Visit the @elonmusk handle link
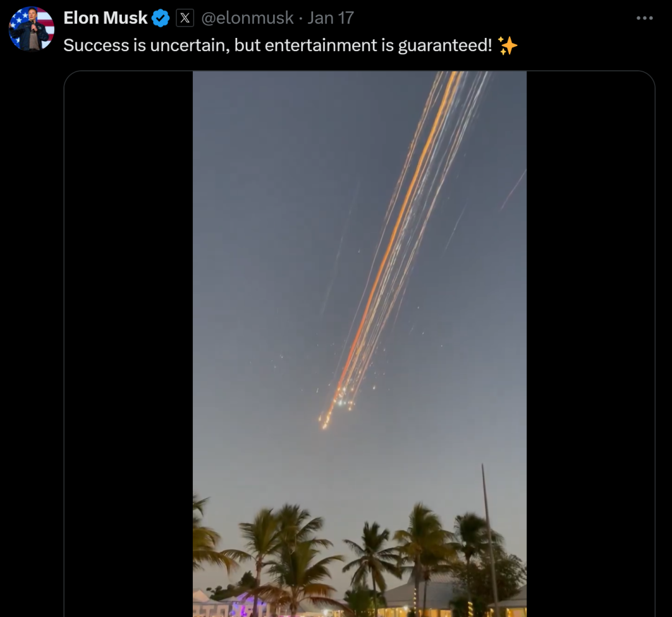The image size is (672, 617). pos(247,18)
